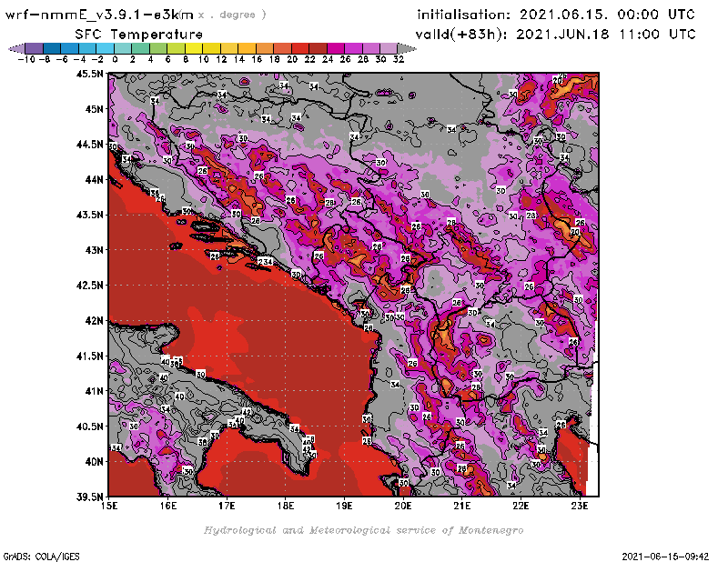Pick the legend swatch between 12 and 14
Screen dimensions: 728x562
pyautogui.click(x=229, y=48)
